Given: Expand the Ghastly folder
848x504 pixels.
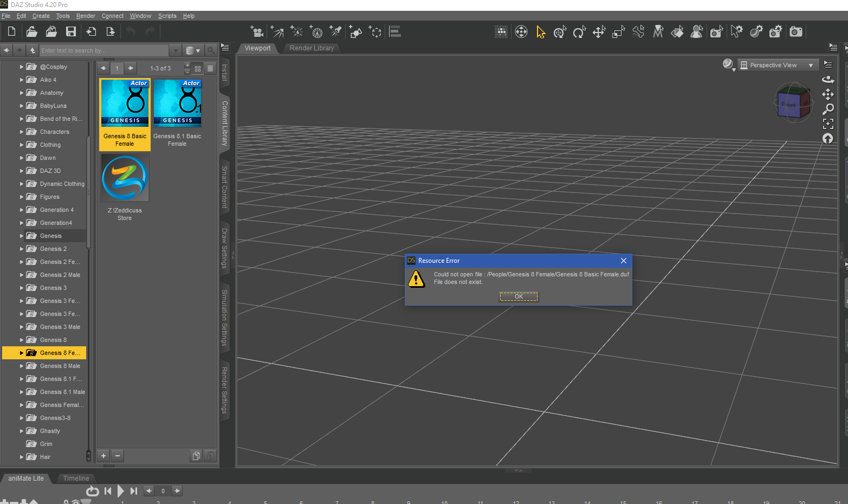Looking at the screenshot, I should click(22, 431).
